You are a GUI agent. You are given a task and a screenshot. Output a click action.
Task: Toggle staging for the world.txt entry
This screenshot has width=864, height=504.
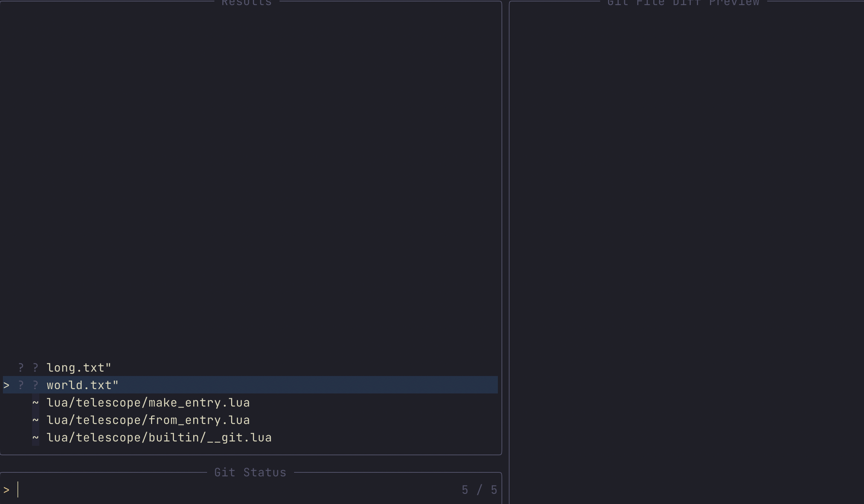point(82,385)
